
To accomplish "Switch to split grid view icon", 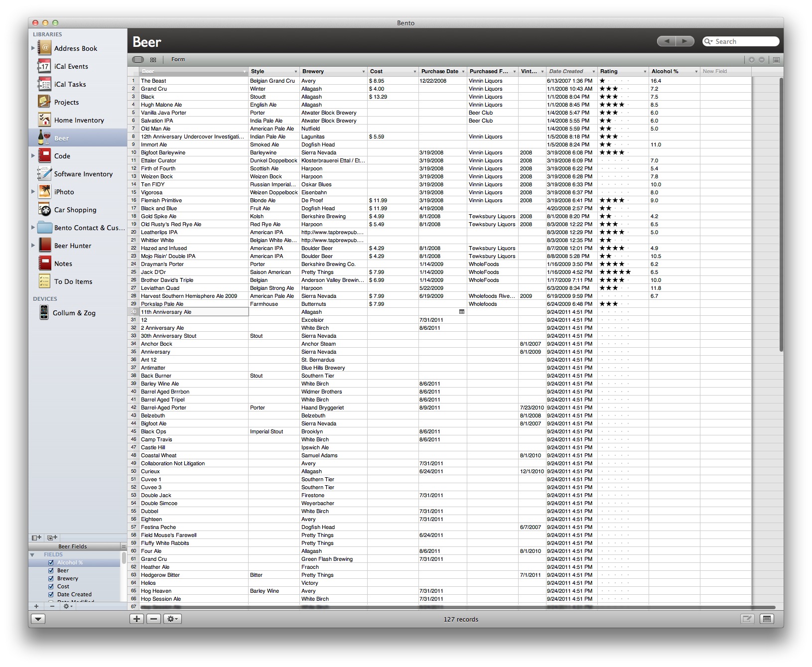I will (153, 60).
